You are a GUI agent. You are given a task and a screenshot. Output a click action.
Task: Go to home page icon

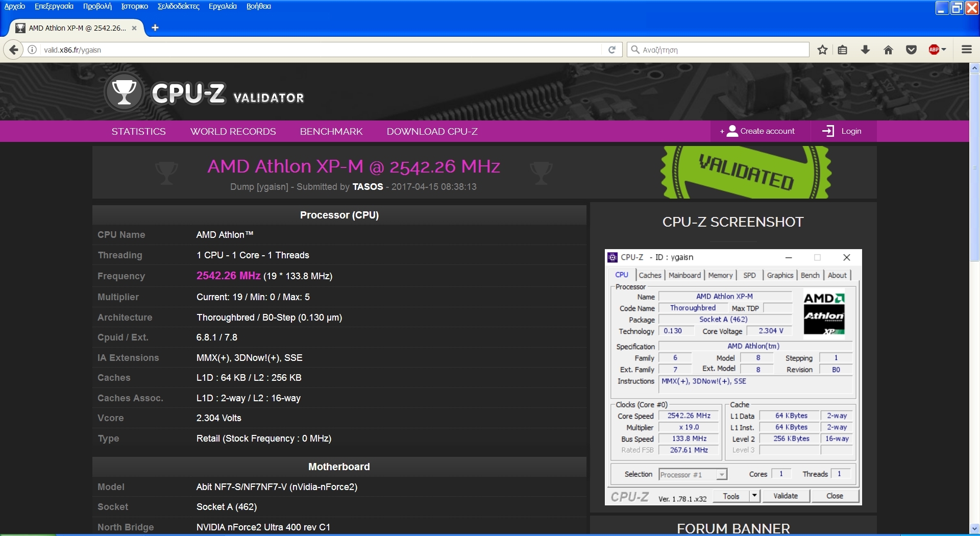coord(888,50)
